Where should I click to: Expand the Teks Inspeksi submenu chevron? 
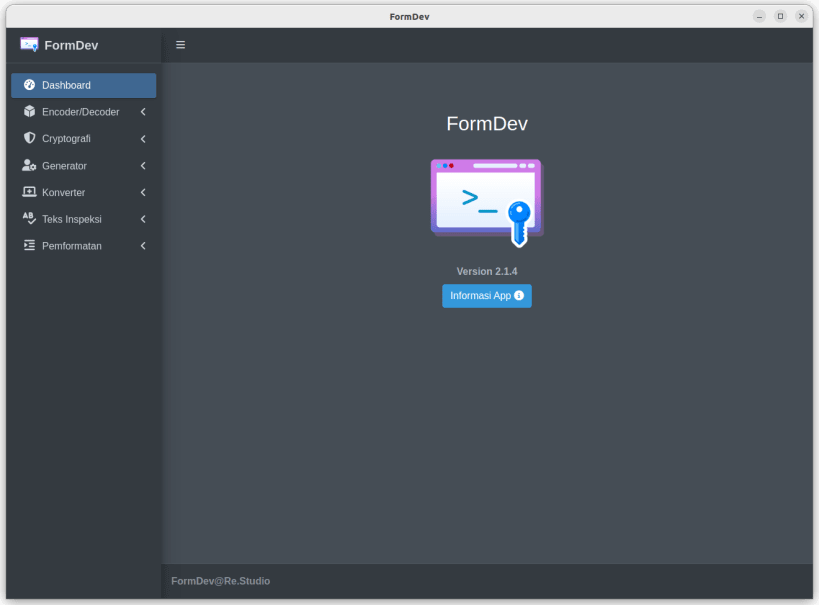coord(143,219)
